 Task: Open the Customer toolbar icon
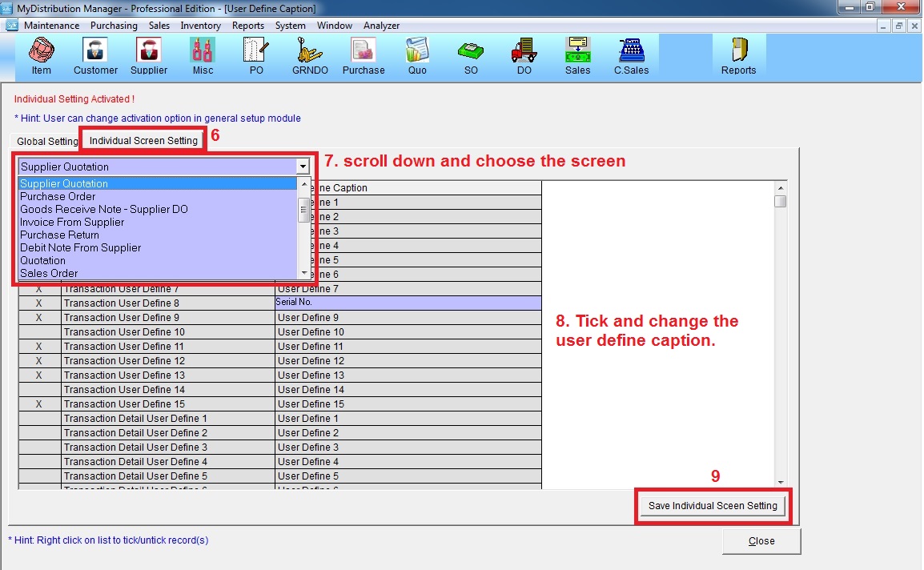pos(96,56)
